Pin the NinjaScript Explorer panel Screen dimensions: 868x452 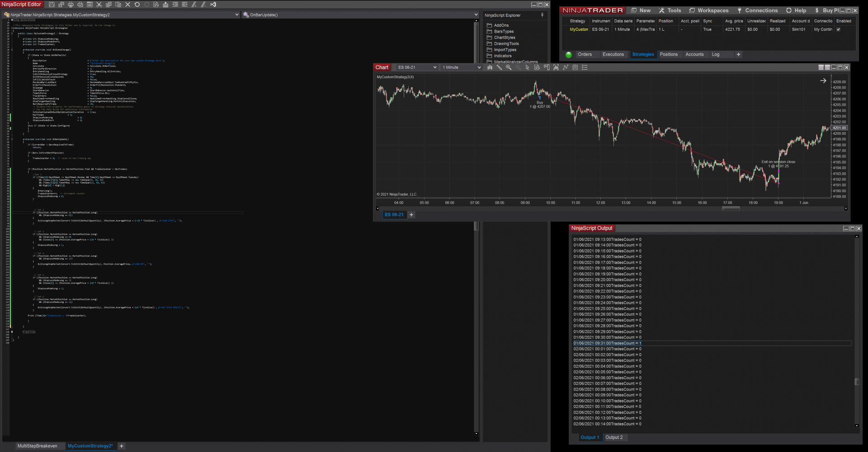542,15
